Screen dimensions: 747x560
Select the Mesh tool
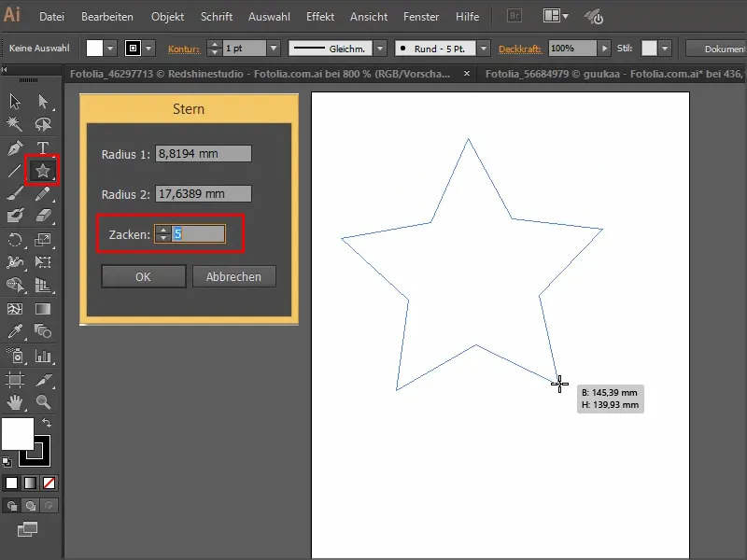(x=15, y=309)
